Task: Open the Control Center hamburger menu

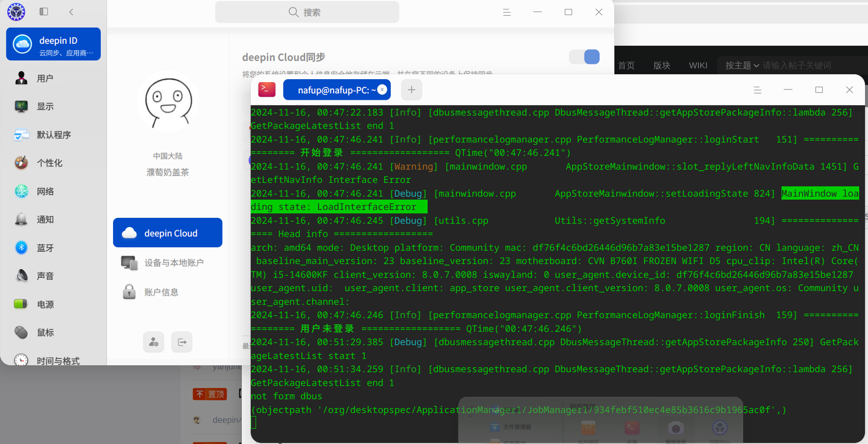Action: (x=507, y=12)
